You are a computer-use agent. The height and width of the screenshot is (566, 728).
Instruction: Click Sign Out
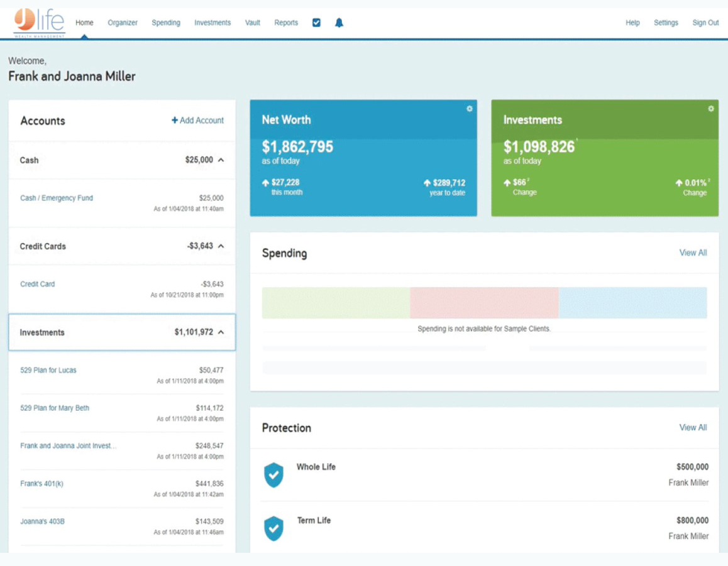coord(705,23)
